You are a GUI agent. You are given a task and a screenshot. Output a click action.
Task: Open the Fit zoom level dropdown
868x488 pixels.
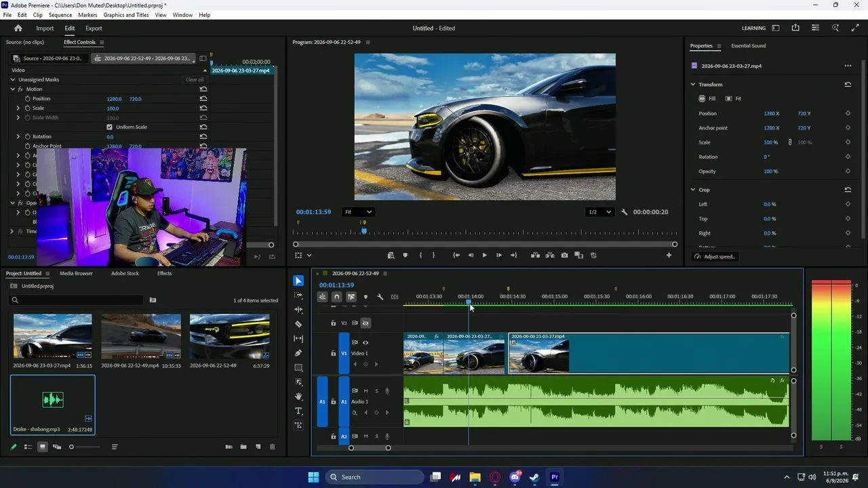(x=358, y=212)
